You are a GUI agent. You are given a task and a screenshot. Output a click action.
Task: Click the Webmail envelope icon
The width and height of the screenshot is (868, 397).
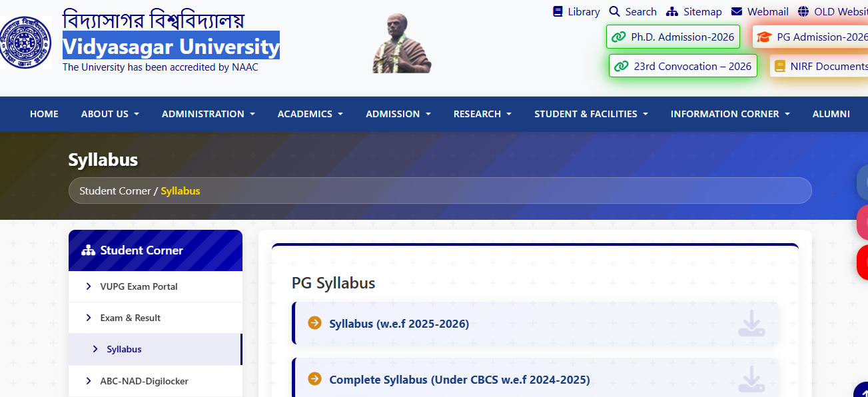737,11
